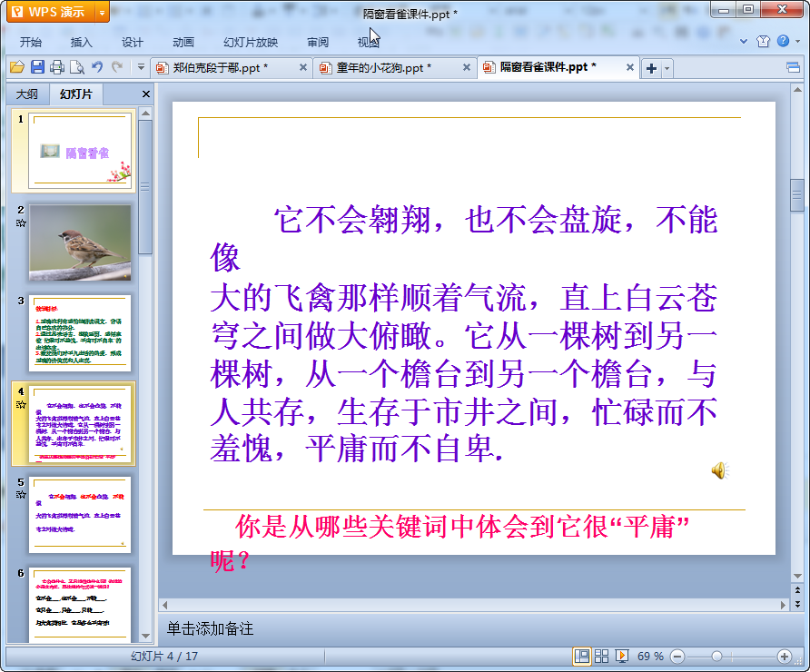Viewport: 810px width, 672px height.
Task: Click animation star icon beside slide 5
Action: click(x=21, y=495)
